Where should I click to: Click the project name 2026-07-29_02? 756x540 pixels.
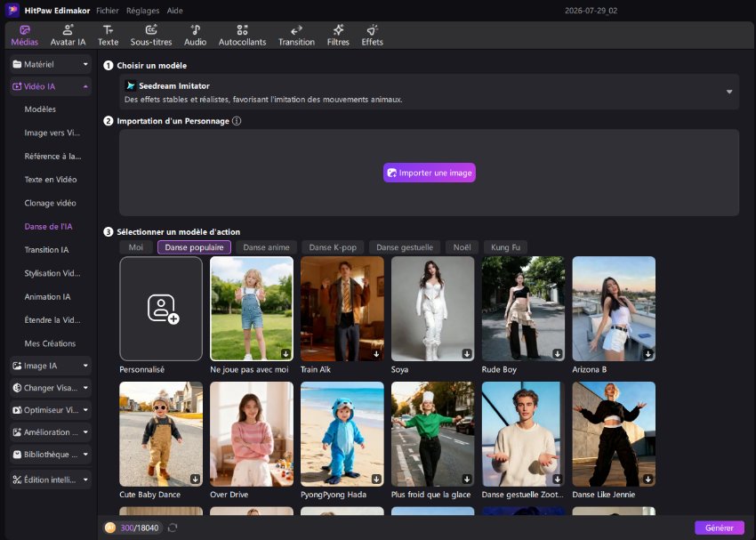[591, 11]
